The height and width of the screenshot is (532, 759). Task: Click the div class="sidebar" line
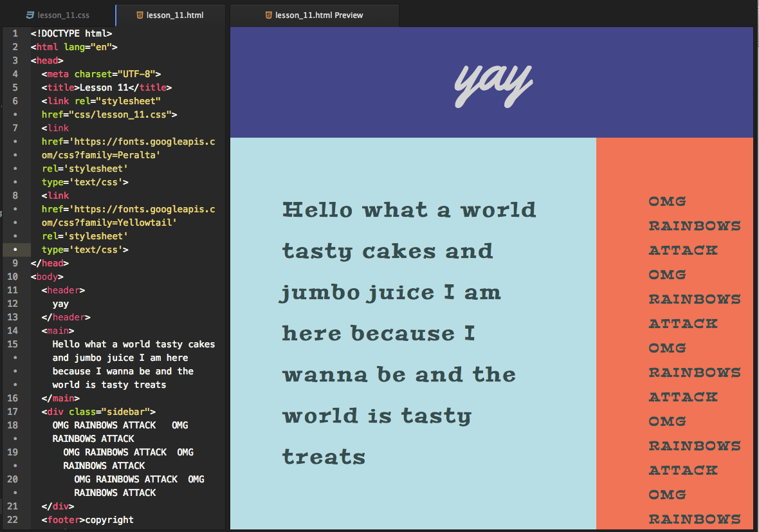[x=99, y=412]
